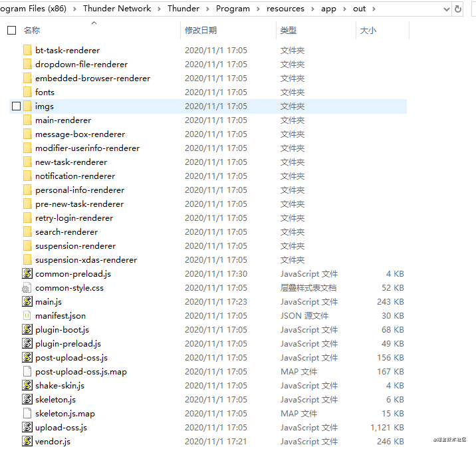Image resolution: width=476 pixels, height=451 pixels.
Task: Open address bar history dropdown
Action: pyautogui.click(x=446, y=9)
